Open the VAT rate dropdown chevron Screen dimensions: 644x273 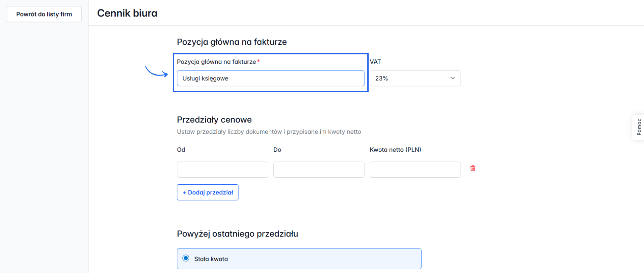click(x=452, y=78)
